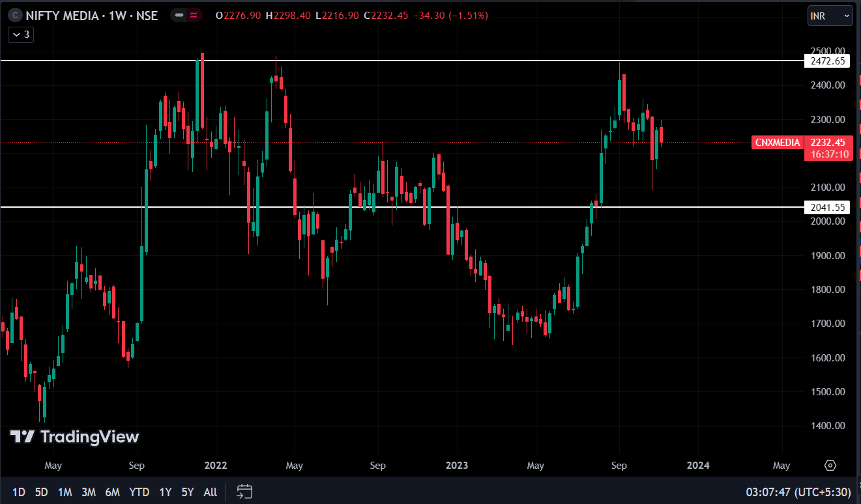Expand the collapsed legend showing 3 indicators
The height and width of the screenshot is (504, 861).
tap(21, 35)
